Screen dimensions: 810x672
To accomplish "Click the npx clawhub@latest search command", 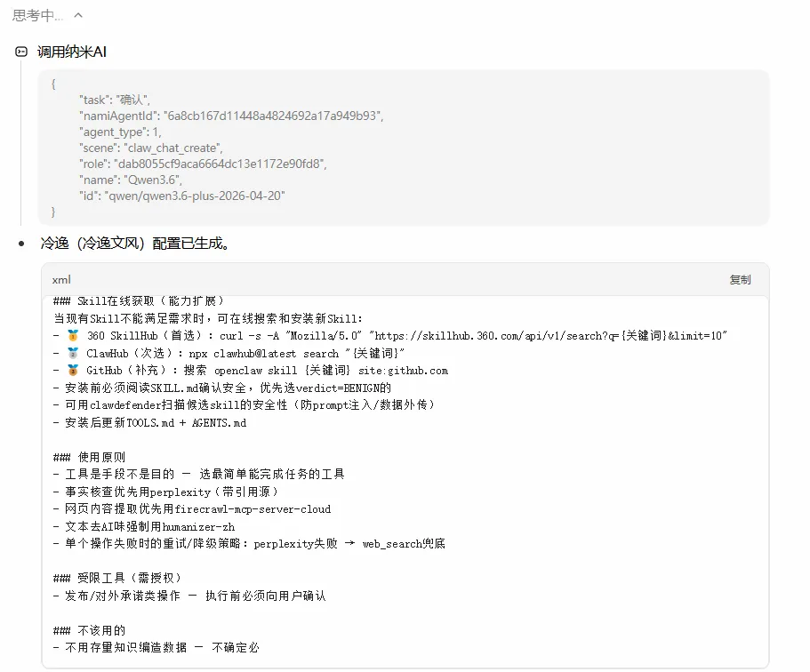I will tap(296, 353).
